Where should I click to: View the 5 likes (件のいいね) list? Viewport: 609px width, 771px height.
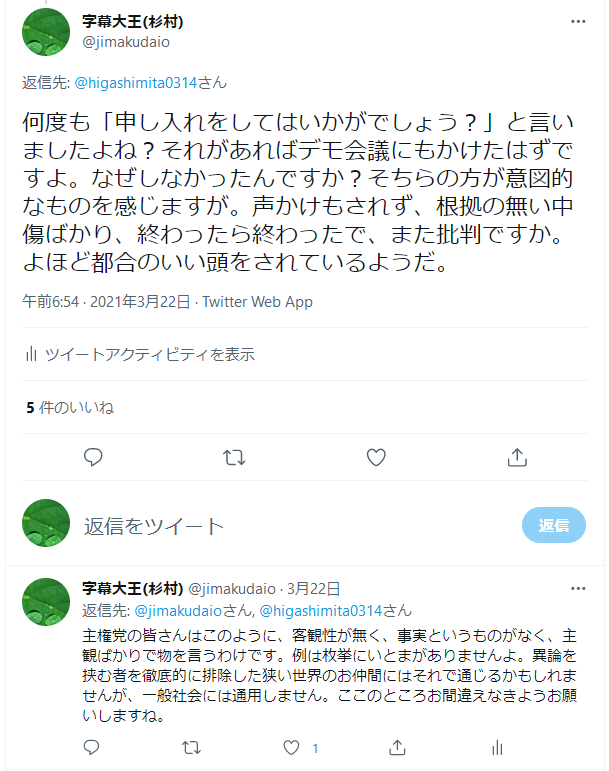click(x=69, y=407)
